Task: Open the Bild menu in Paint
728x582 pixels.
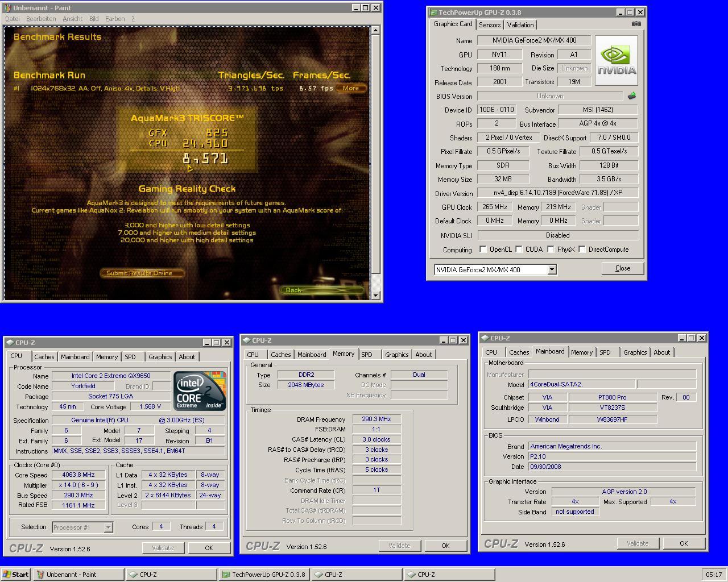Action: point(94,19)
